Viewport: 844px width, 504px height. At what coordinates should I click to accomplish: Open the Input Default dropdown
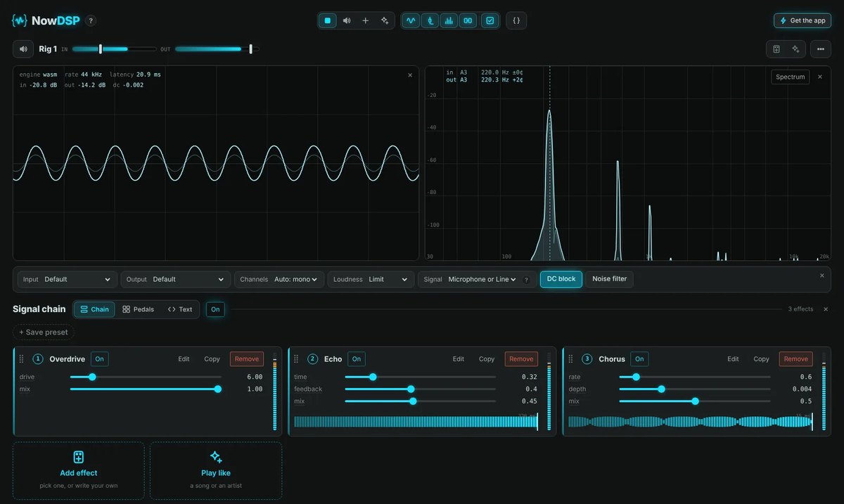(x=68, y=279)
